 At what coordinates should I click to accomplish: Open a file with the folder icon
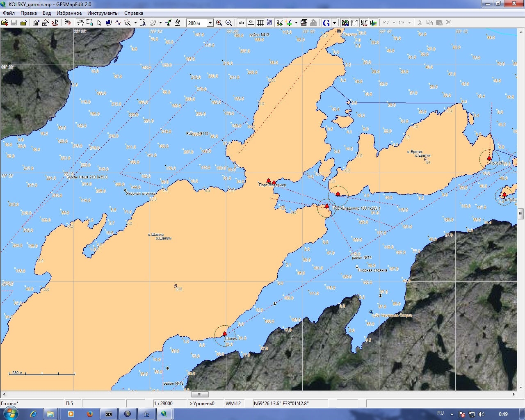tap(5, 23)
